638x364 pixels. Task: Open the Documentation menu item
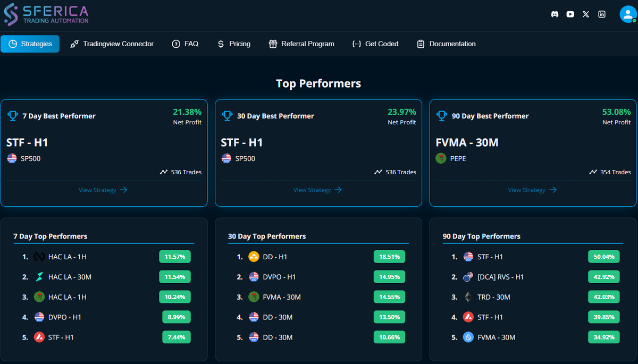coord(446,44)
